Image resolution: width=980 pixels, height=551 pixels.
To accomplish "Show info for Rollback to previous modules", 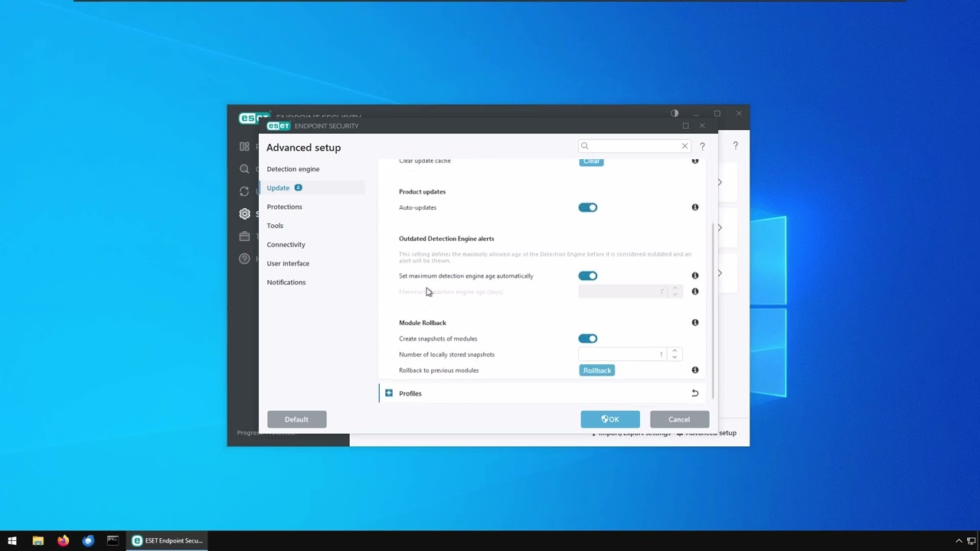I will point(695,370).
